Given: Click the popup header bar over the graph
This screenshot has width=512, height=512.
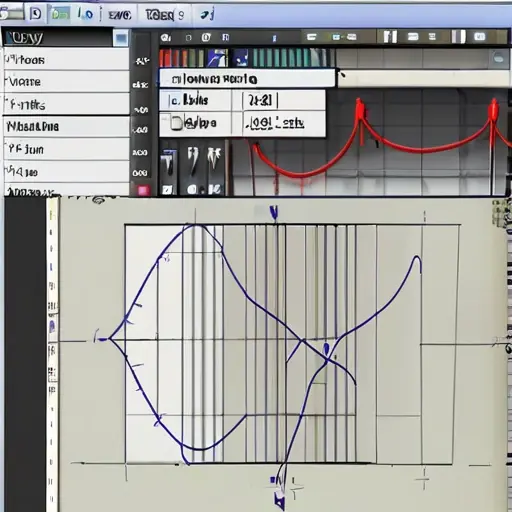Looking at the screenshot, I should click(247, 79).
